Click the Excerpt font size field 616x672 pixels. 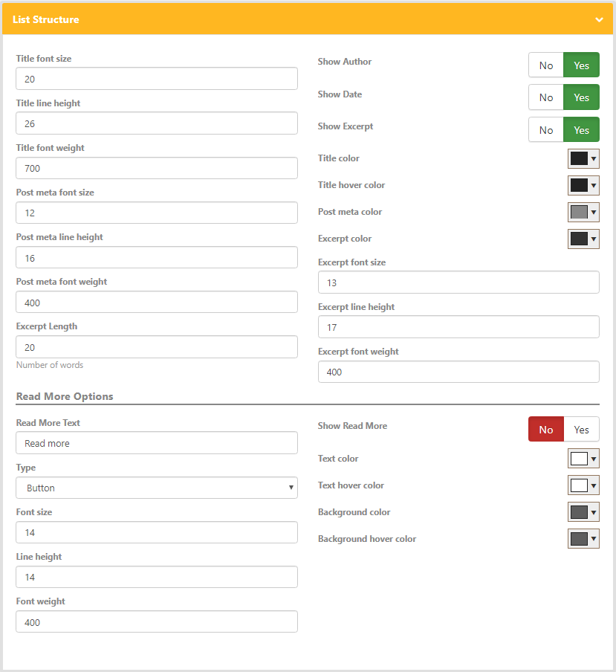458,282
